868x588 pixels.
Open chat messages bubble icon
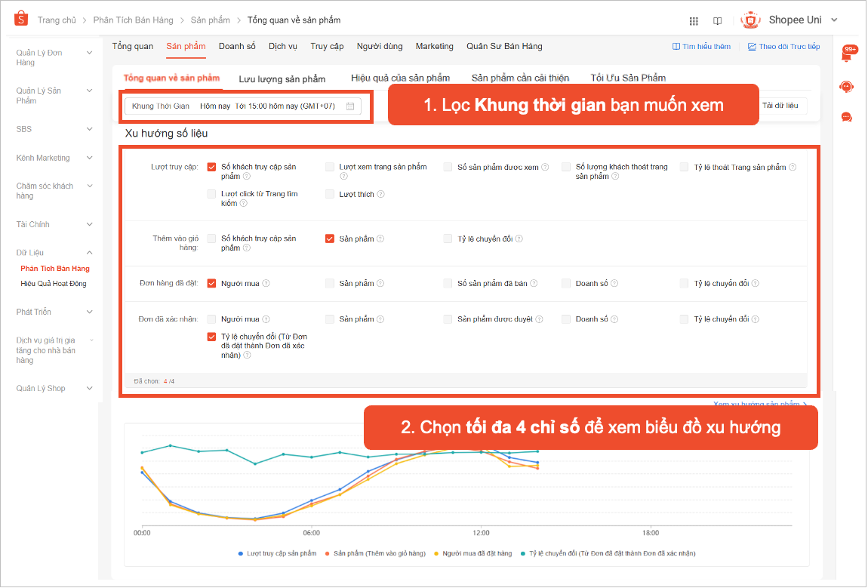[847, 117]
